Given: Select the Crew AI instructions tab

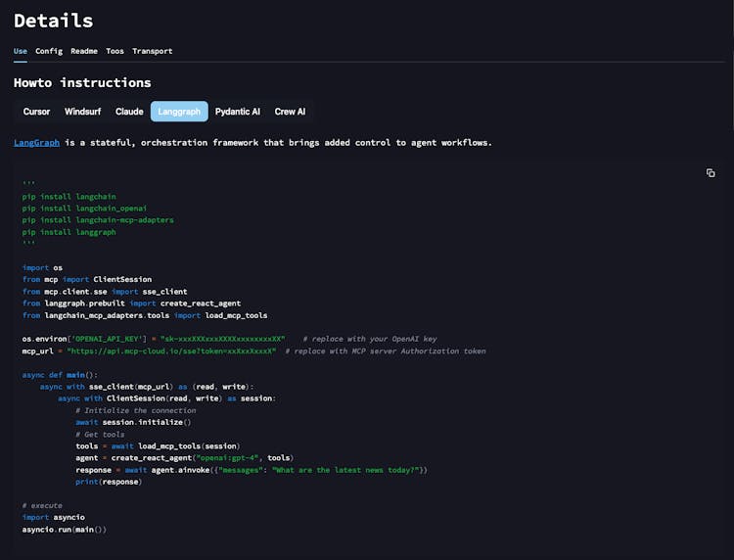Looking at the screenshot, I should tap(290, 112).
